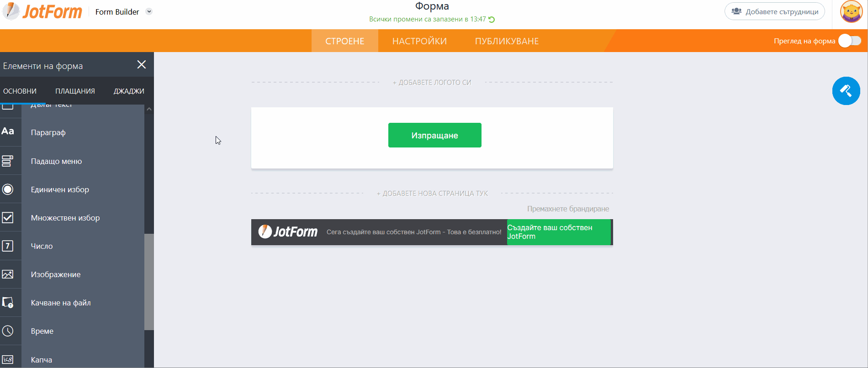Click the single choice radio icon

tap(8, 189)
